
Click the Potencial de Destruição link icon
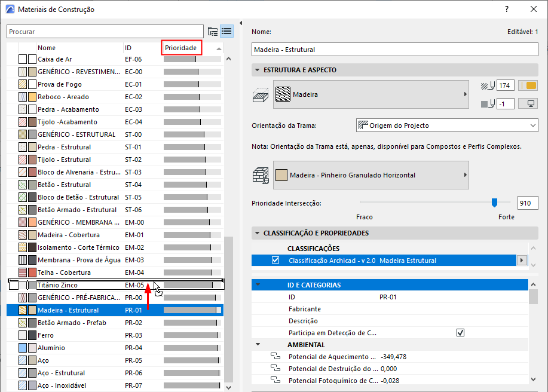tap(275, 368)
